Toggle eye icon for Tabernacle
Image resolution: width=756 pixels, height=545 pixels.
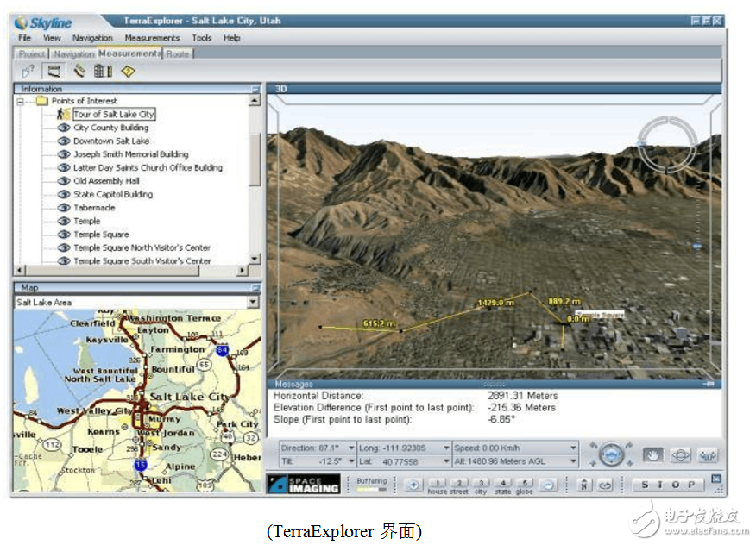63,208
